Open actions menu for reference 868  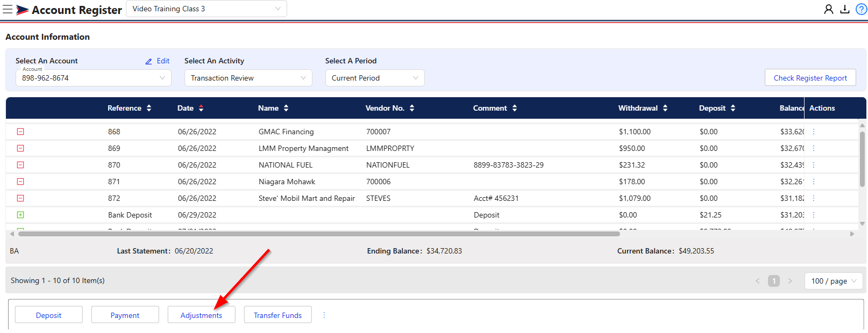[x=813, y=132]
